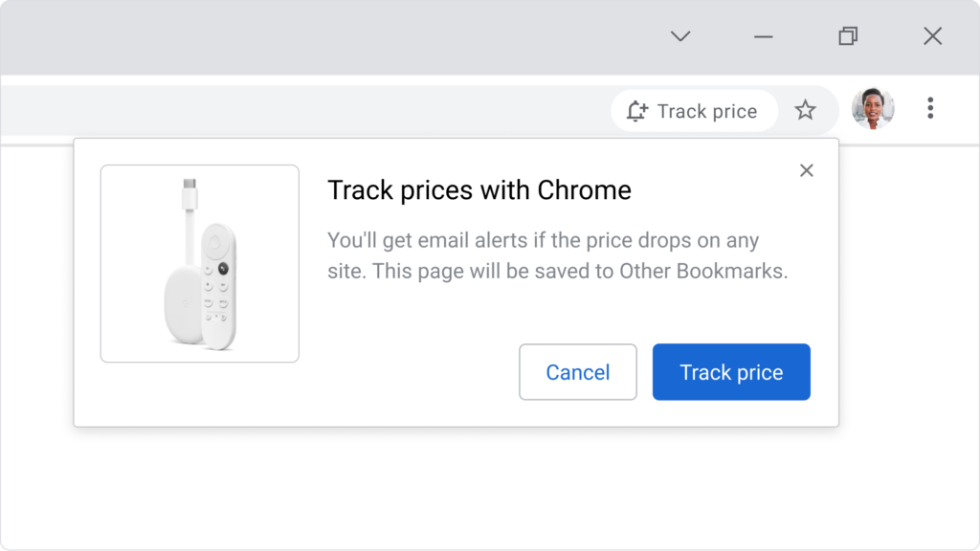Expand the downward arrow near the window controls

pos(679,36)
